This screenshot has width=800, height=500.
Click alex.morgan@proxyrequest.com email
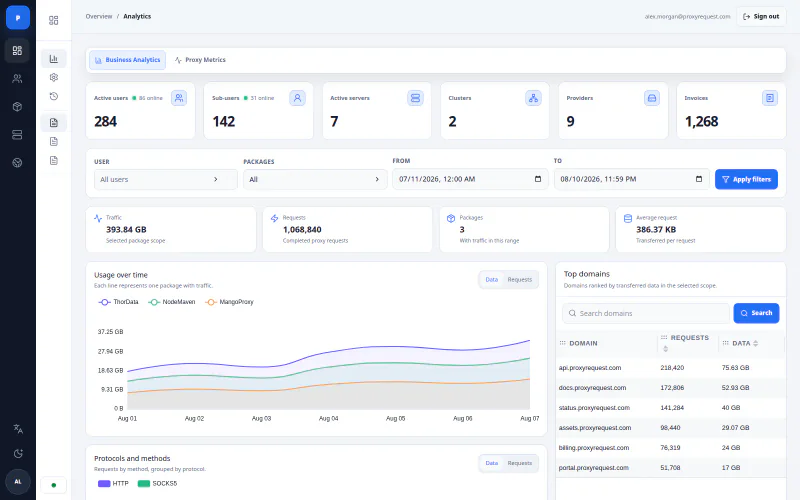coord(687,16)
